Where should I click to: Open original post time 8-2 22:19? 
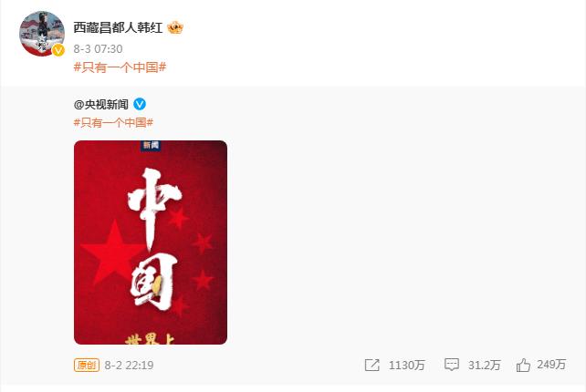click(129, 366)
